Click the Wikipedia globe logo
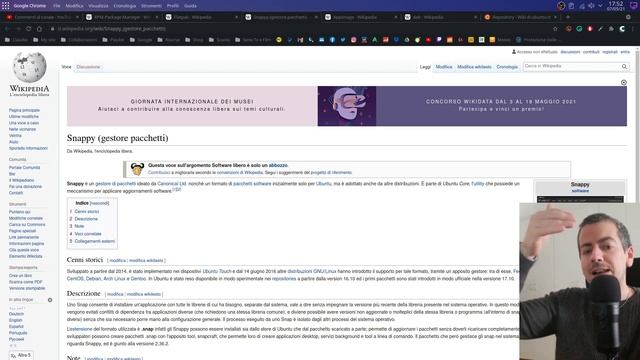Image resolution: width=640 pixels, height=360 pixels. pos(29,67)
